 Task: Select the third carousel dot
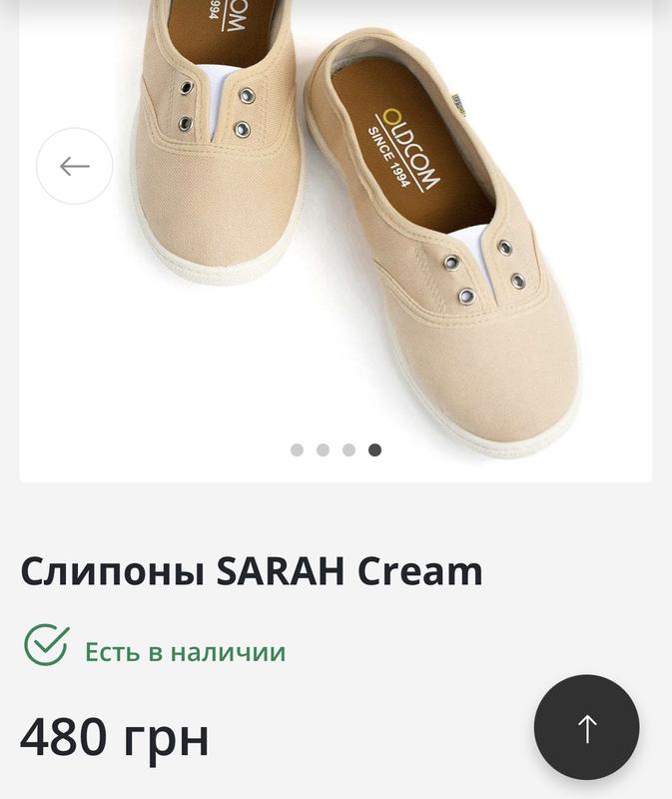pos(349,450)
